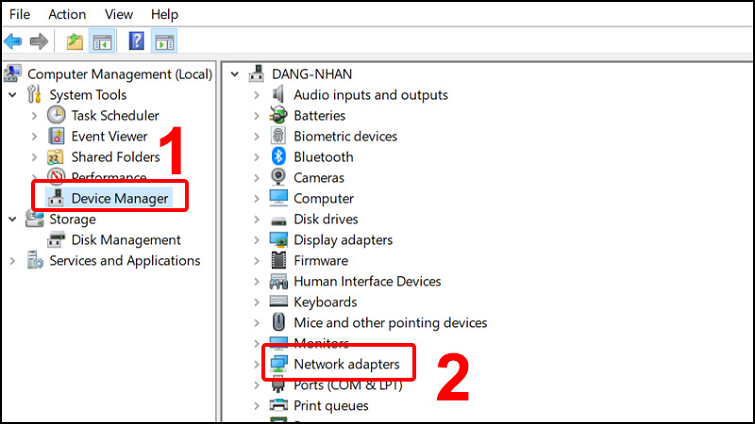Click the Up one level folder icon
The image size is (755, 424).
[x=74, y=41]
